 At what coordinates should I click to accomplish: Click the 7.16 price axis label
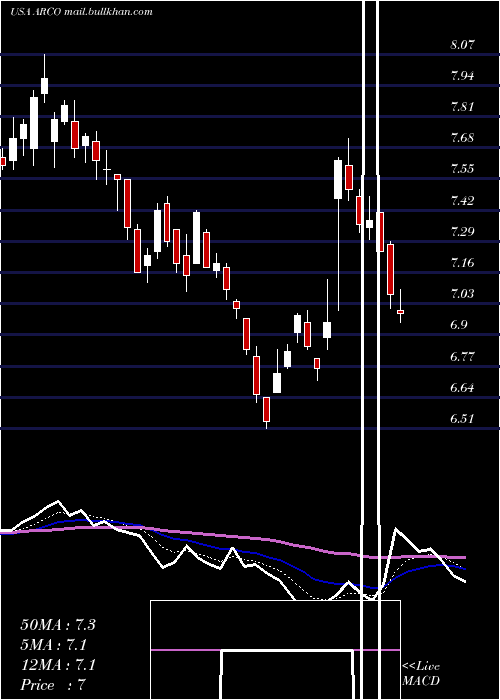click(x=462, y=262)
